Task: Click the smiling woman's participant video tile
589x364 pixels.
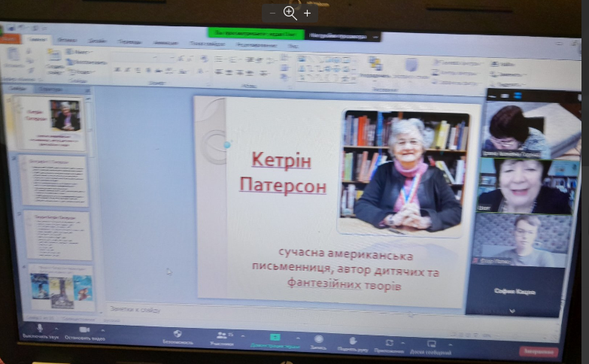Action: [526, 186]
